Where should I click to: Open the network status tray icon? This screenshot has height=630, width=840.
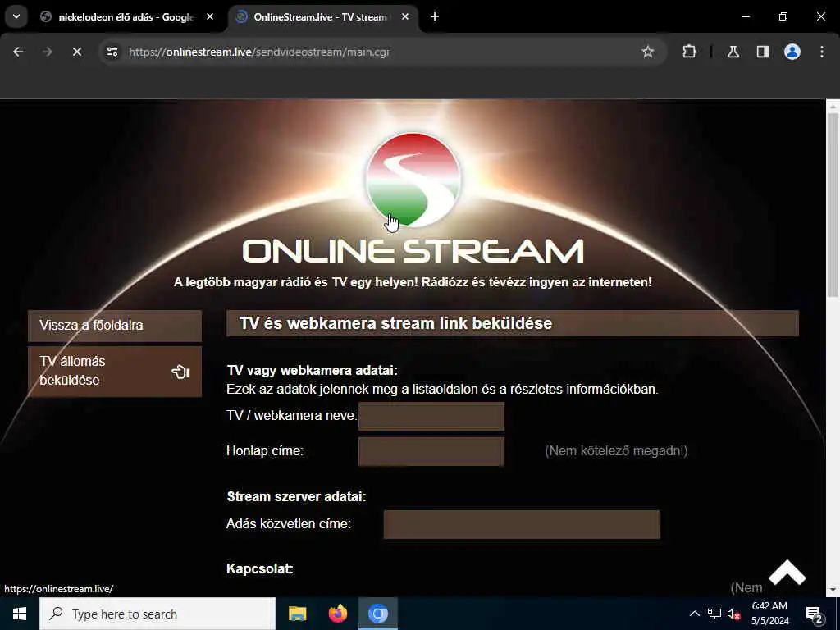[x=714, y=614]
